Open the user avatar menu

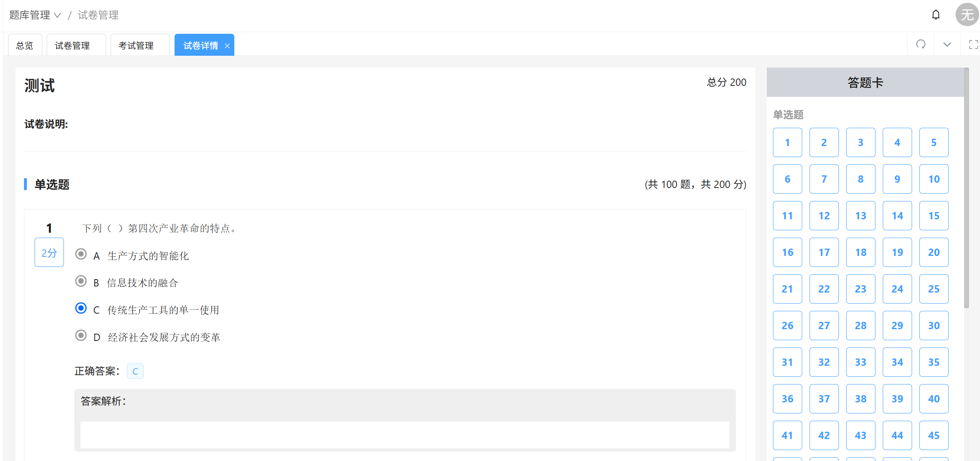(967, 15)
